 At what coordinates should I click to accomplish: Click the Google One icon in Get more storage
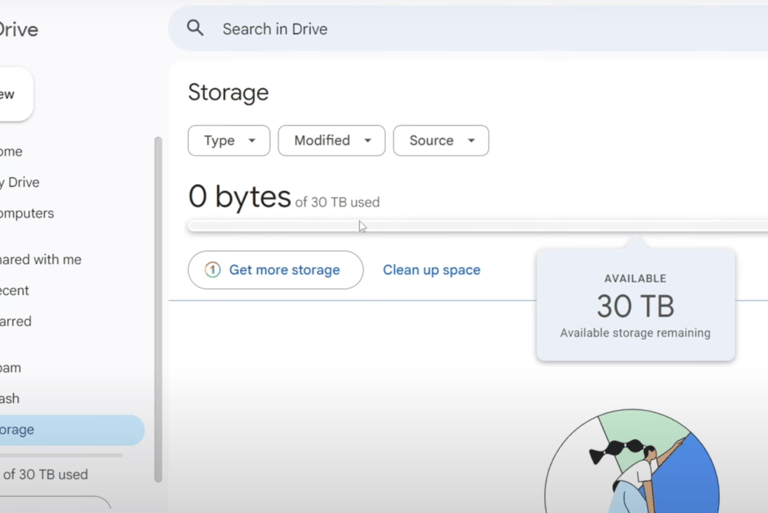tap(213, 269)
